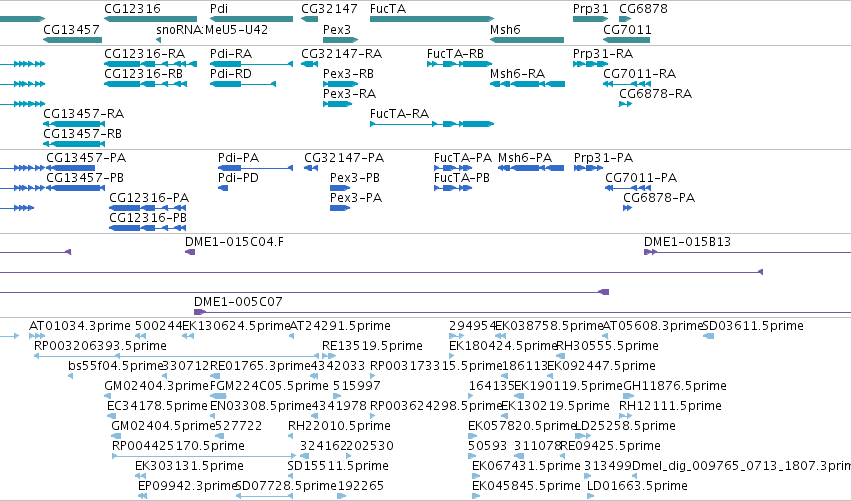
Task: Select the Pex3-RB transcript arrow
Action: (340, 84)
